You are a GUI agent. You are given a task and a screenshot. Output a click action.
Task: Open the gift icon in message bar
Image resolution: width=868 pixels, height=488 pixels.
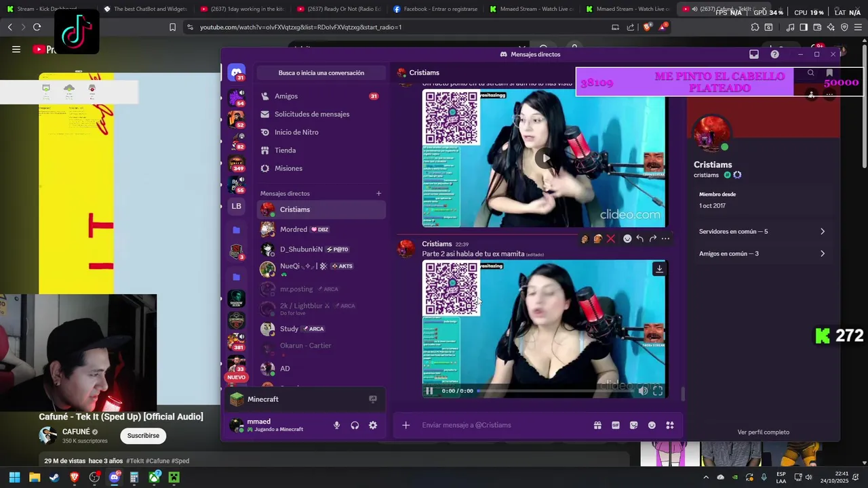coord(597,425)
